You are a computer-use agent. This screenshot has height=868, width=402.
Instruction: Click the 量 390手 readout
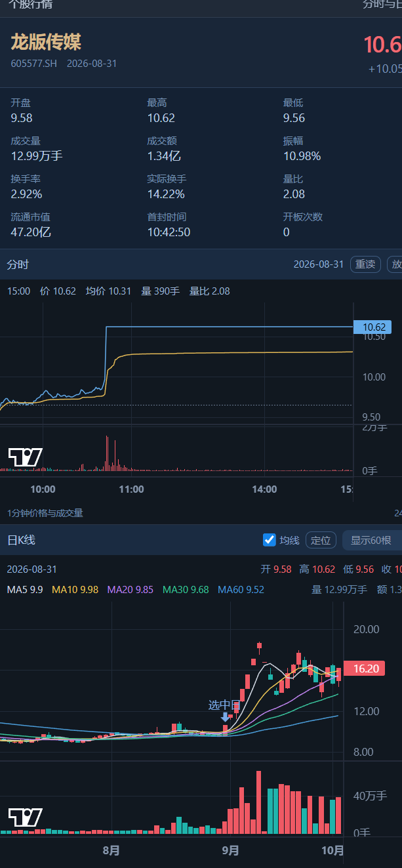click(x=161, y=291)
